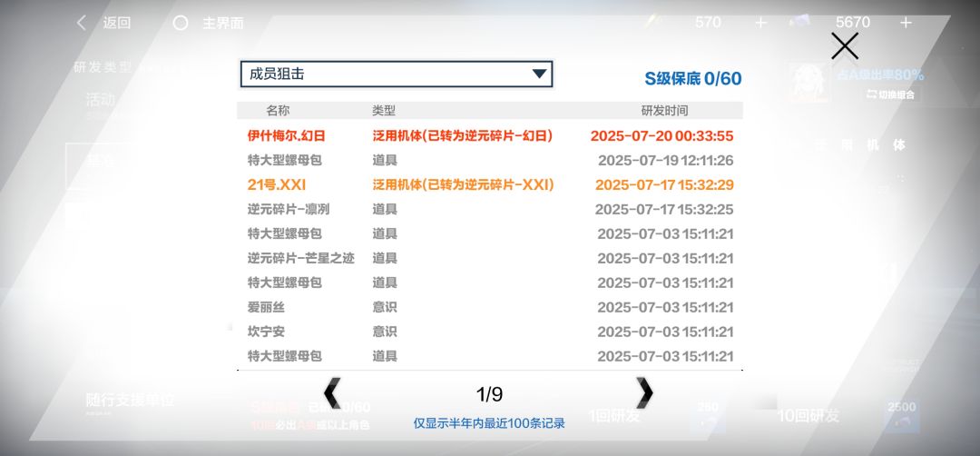Click the 道具 type cell for 逆元碎片-凛冽

[385, 210]
